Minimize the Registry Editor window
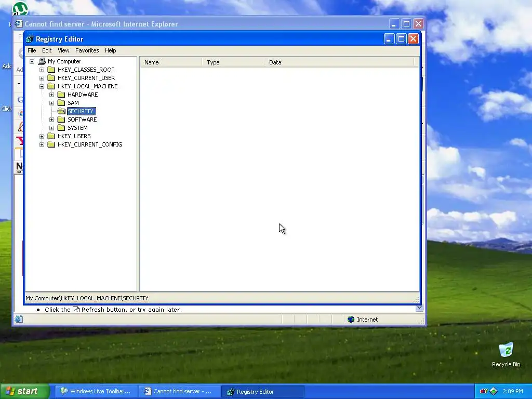The height and width of the screenshot is (399, 532). [389, 39]
